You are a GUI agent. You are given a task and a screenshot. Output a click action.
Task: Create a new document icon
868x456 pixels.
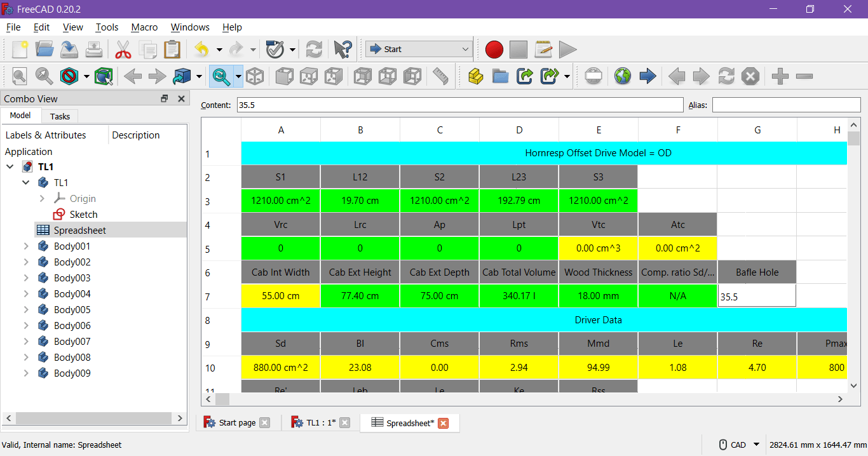click(20, 49)
